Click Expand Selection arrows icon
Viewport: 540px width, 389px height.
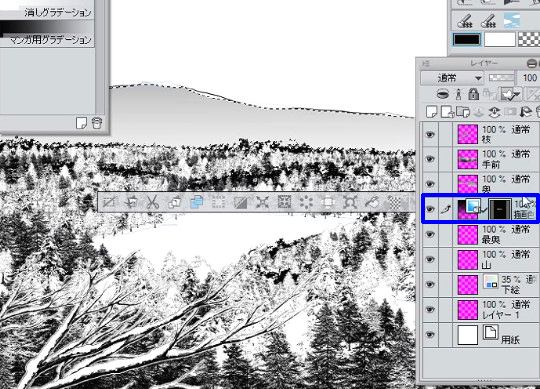tap(262, 202)
